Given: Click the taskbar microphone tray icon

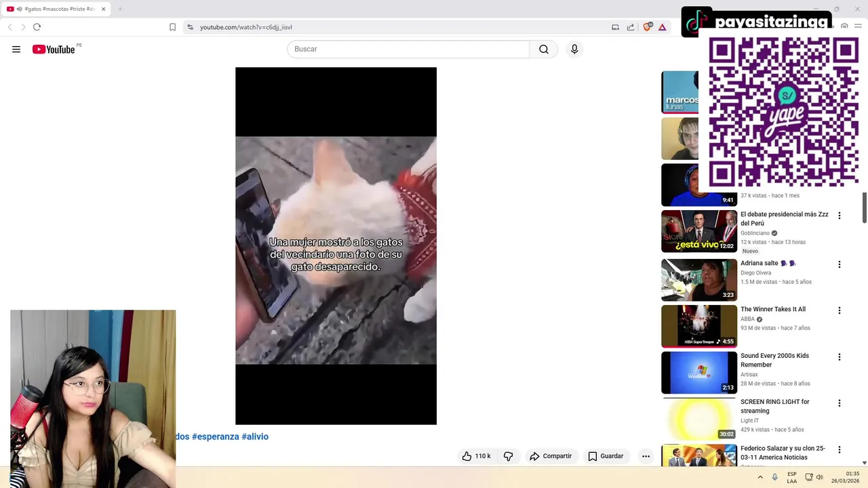Looking at the screenshot, I should (x=774, y=477).
